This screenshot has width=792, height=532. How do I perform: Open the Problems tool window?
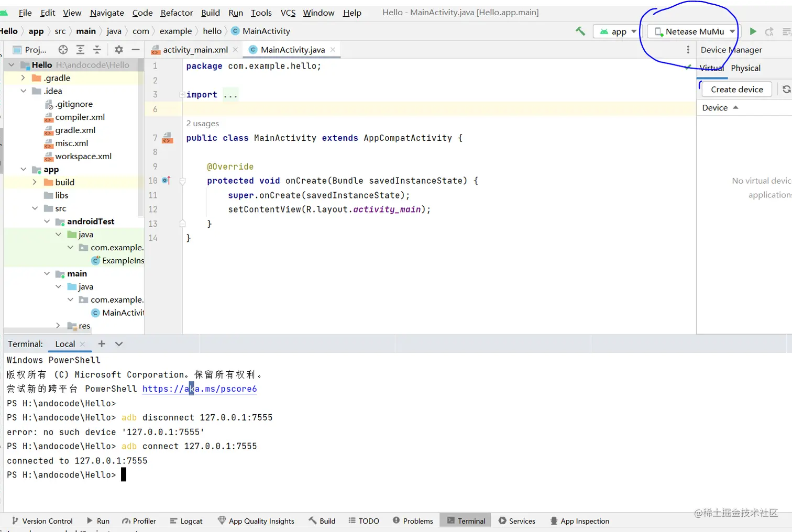[413, 521]
